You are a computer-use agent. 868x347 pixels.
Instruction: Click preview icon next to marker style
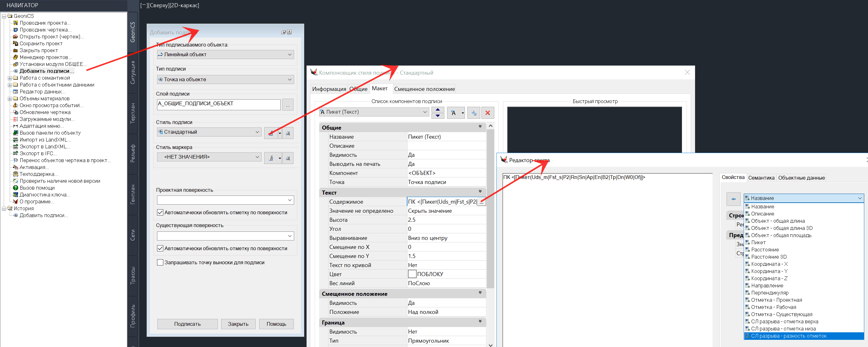click(288, 158)
